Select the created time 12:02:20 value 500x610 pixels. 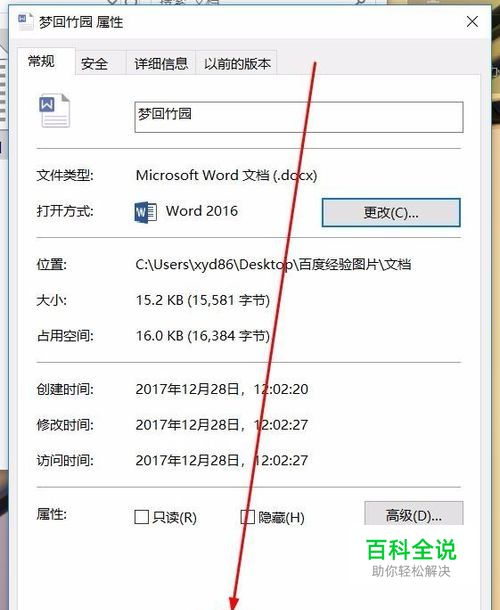click(281, 389)
